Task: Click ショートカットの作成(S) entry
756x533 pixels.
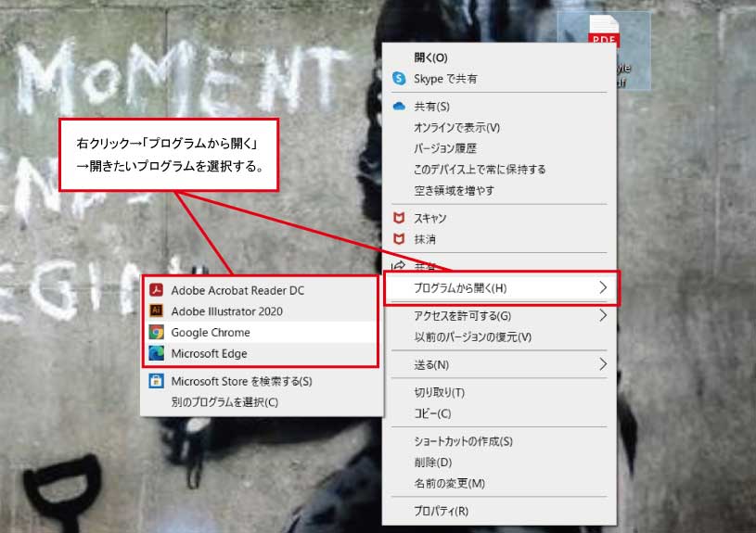Action: tap(463, 441)
